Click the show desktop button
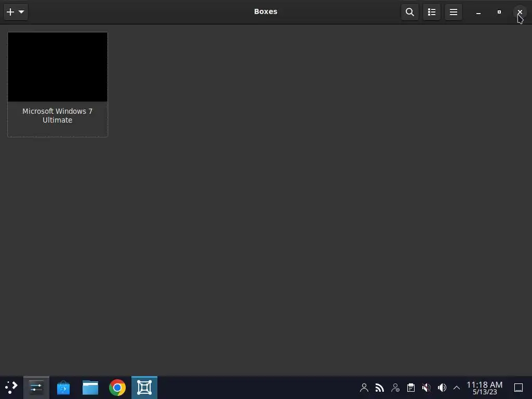The width and height of the screenshot is (532, 399). [518, 388]
